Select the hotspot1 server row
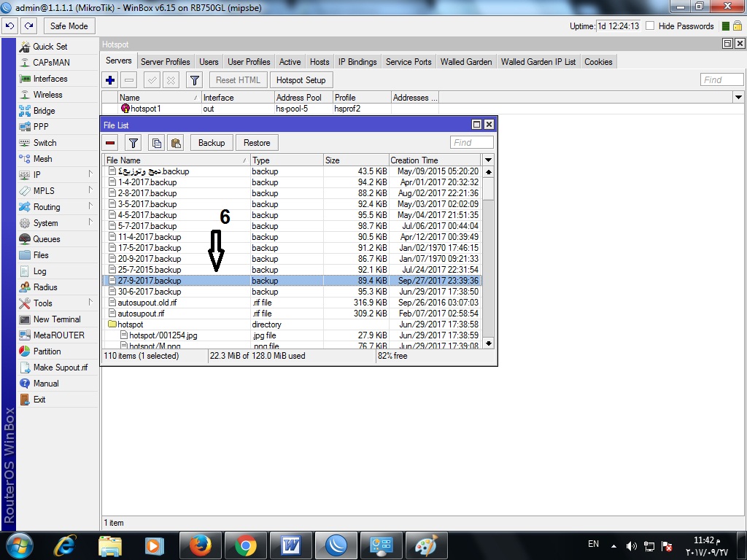The width and height of the screenshot is (747, 560). click(x=270, y=109)
